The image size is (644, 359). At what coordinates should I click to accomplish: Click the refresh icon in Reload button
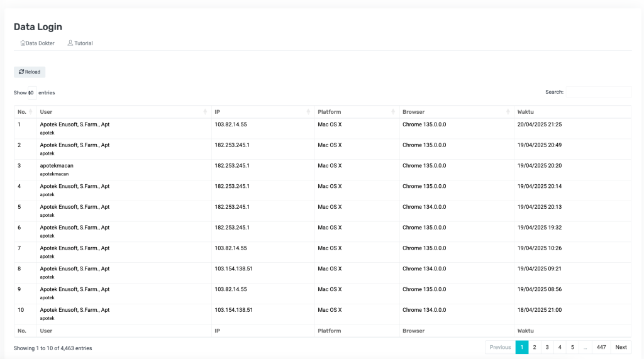[21, 72]
